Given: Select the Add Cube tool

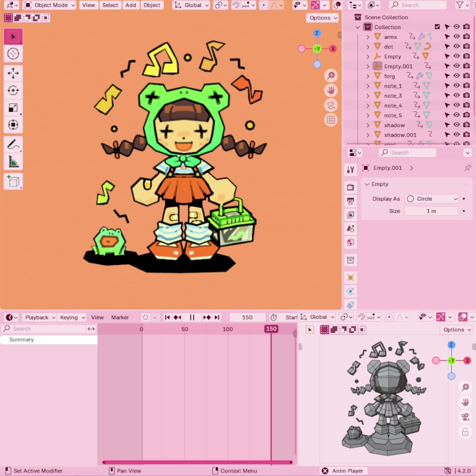Looking at the screenshot, I should (13, 181).
